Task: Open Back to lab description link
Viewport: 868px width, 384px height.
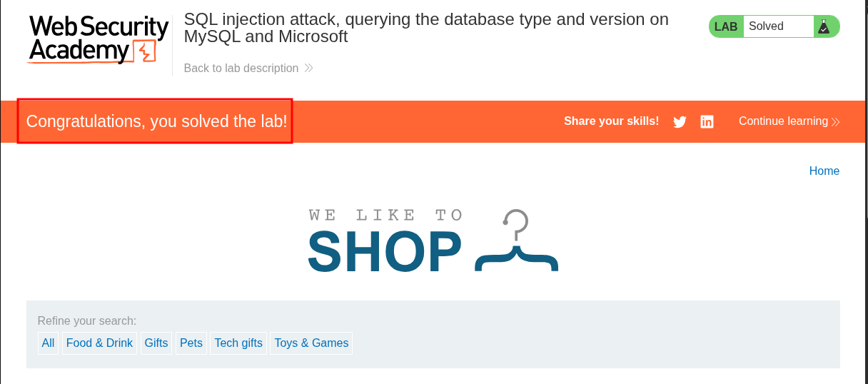Action: pos(241,69)
